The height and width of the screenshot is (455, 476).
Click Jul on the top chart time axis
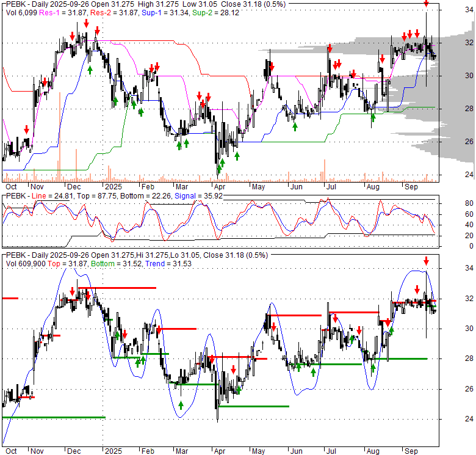click(331, 187)
